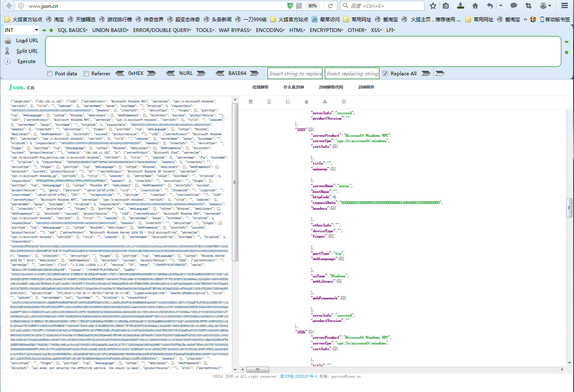This screenshot has height=392, width=574.
Task: Open the TOOLS dropdown menu
Action: (205, 30)
